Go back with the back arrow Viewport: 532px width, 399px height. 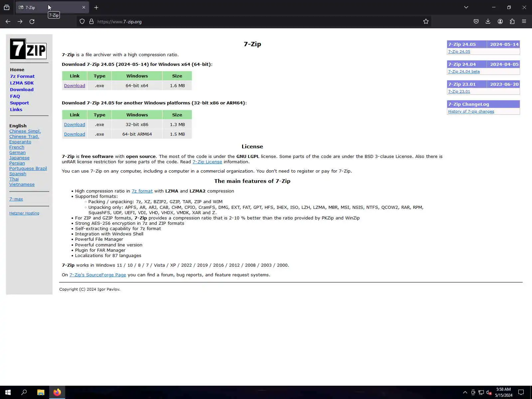[x=8, y=22]
